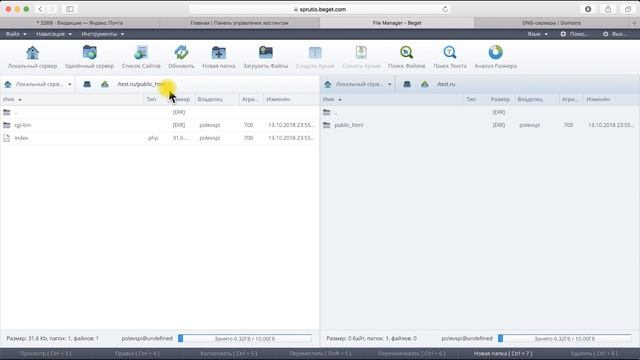
Task: Switch to Яндекс.Почта browser tab
Action: pos(80,23)
